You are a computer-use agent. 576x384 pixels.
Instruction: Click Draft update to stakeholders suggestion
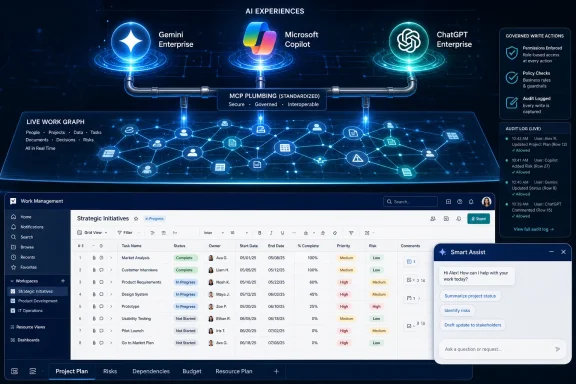tap(472, 325)
